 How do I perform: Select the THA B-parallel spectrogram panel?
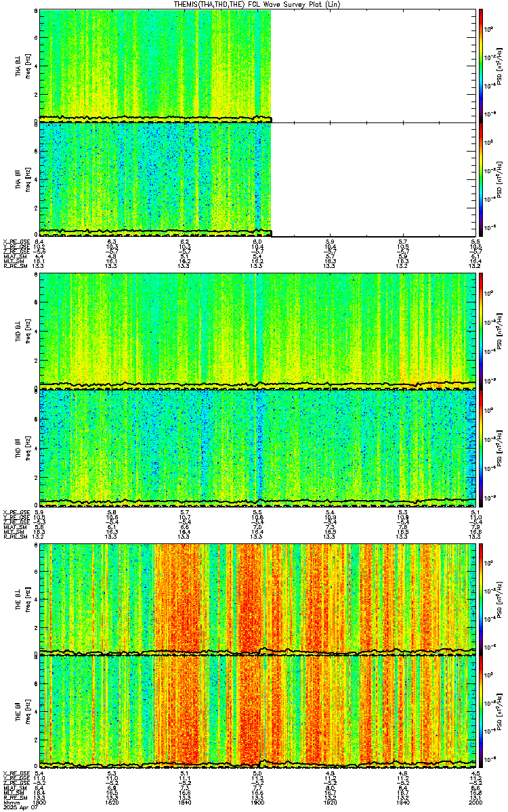pos(257,179)
